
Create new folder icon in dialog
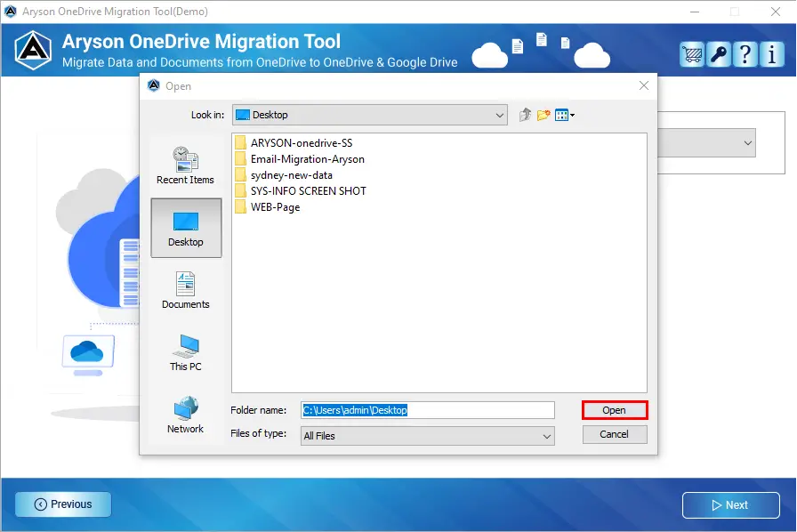tap(543, 115)
